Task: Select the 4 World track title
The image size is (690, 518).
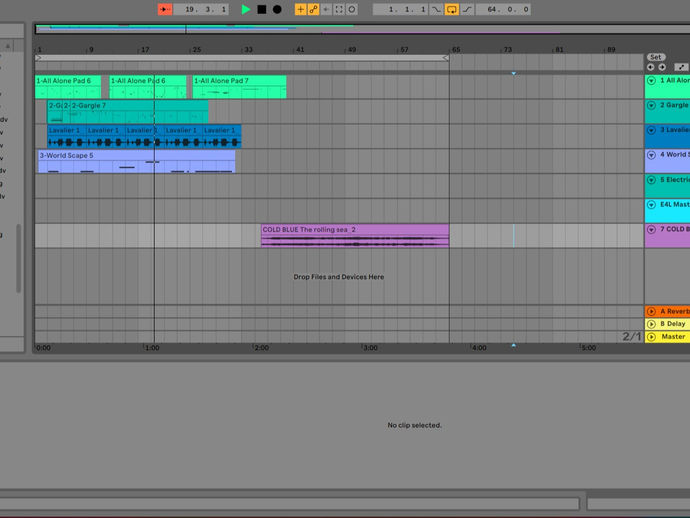Action: pos(675,154)
